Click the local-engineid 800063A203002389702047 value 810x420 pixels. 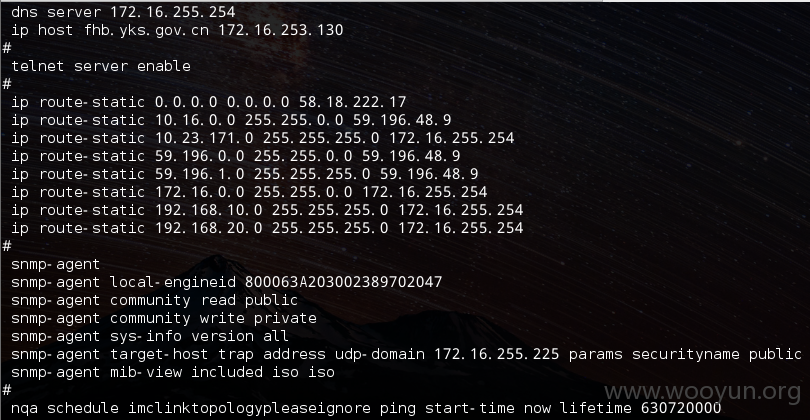[x=344, y=282]
